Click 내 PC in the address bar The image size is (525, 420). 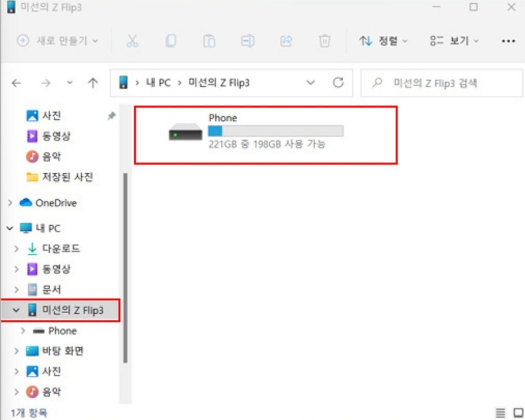tap(158, 82)
